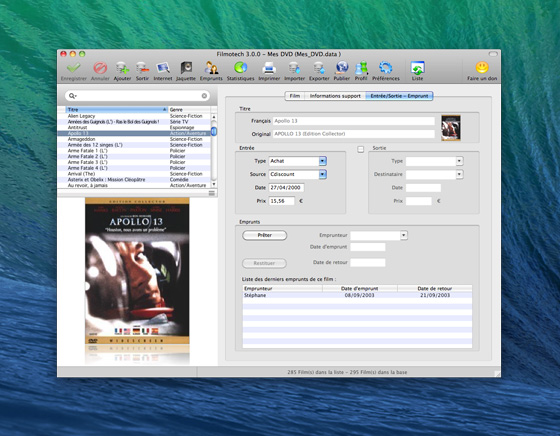The height and width of the screenshot is (436, 560).
Task: Click the window resize grip corner
Action: 497,374
